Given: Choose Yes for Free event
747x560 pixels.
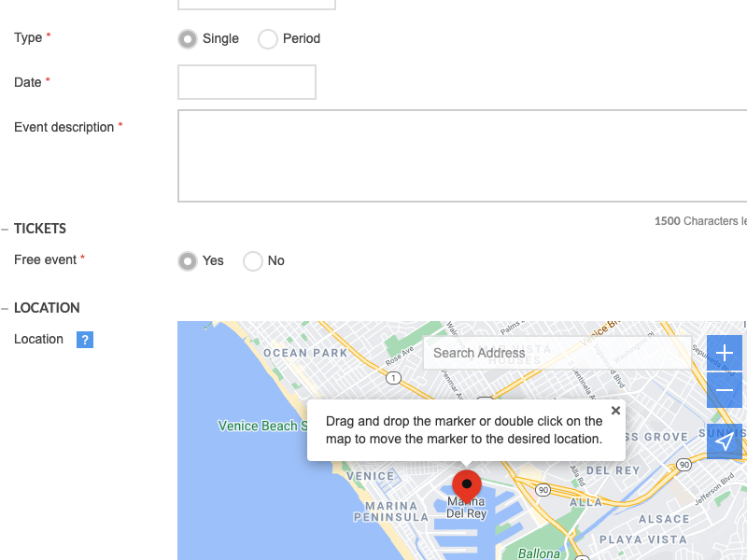Looking at the screenshot, I should 188,261.
